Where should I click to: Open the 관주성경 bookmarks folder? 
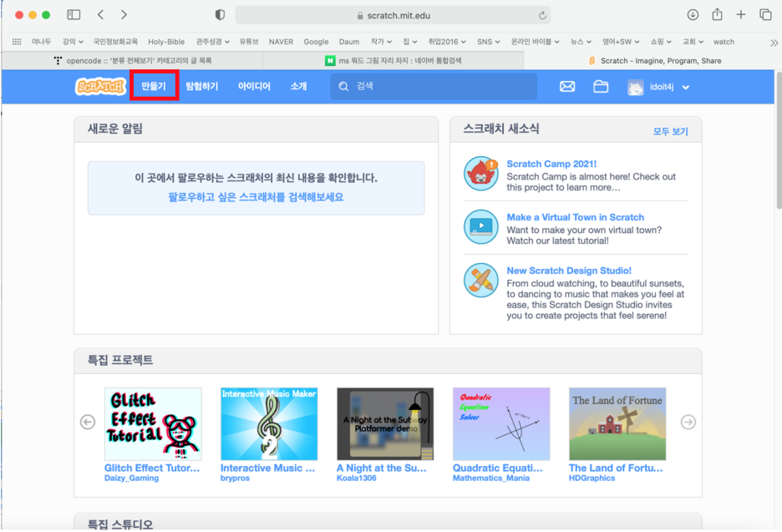click(x=213, y=42)
